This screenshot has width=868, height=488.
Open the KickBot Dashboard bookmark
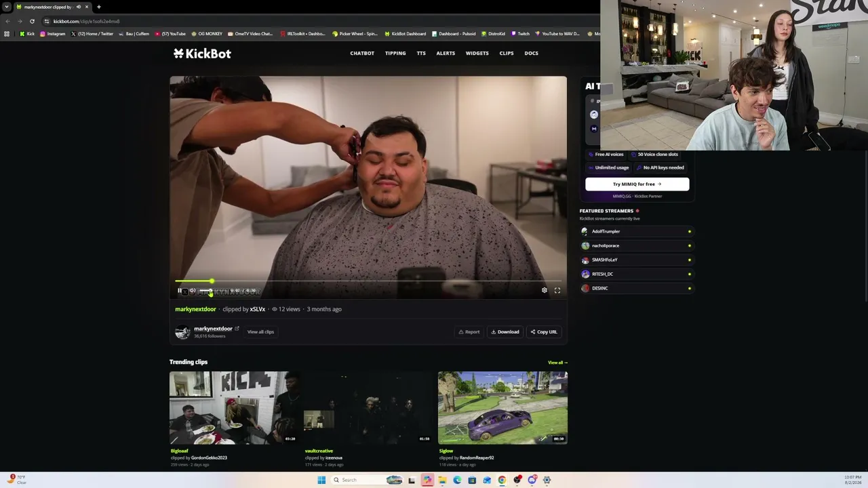[406, 34]
